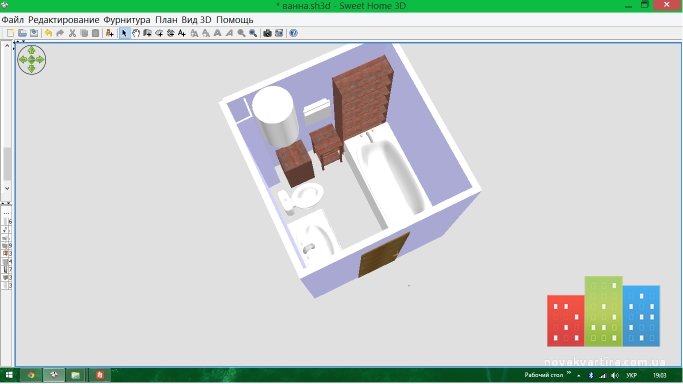Toggle italic text style
The width and height of the screenshot is (683, 384).
229,33
